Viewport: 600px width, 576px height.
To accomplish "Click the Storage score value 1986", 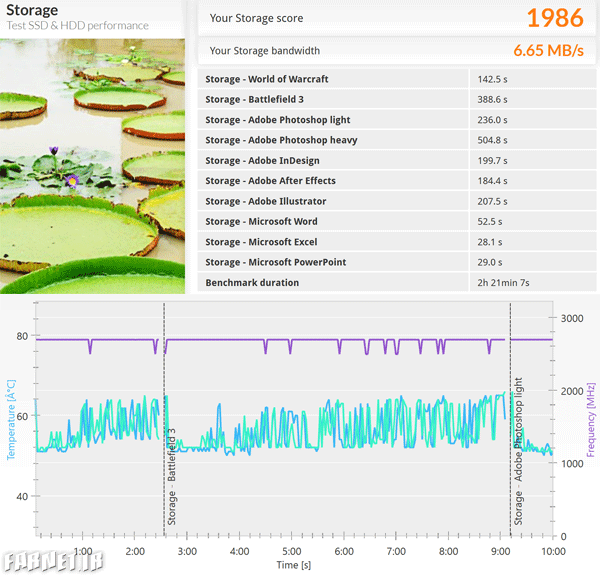I will coord(555,18).
